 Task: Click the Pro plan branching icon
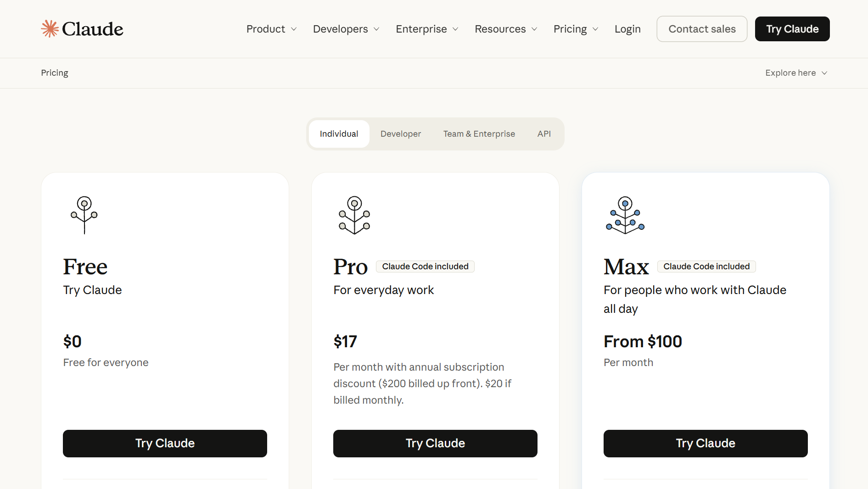[x=354, y=215]
